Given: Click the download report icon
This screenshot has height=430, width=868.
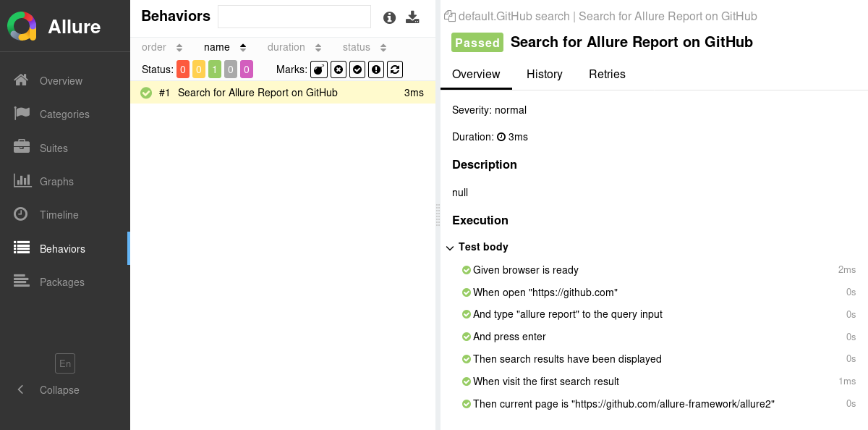Looking at the screenshot, I should pyautogui.click(x=413, y=17).
